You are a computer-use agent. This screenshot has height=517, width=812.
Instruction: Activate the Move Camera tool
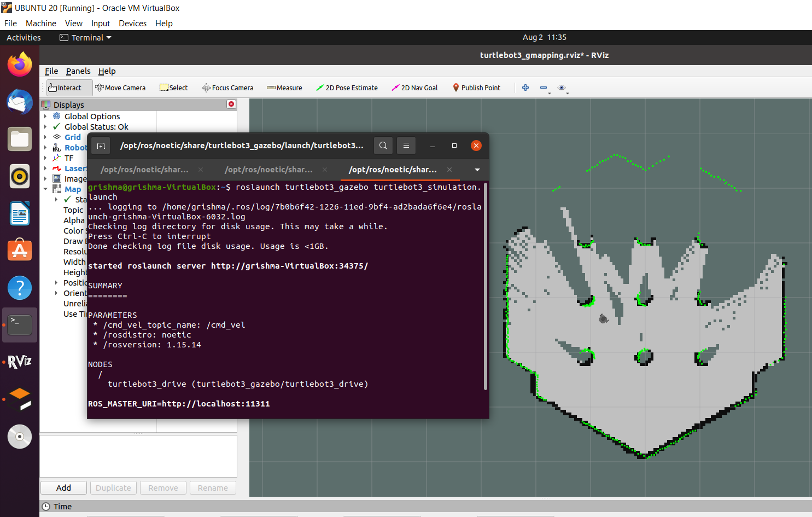[x=120, y=88]
